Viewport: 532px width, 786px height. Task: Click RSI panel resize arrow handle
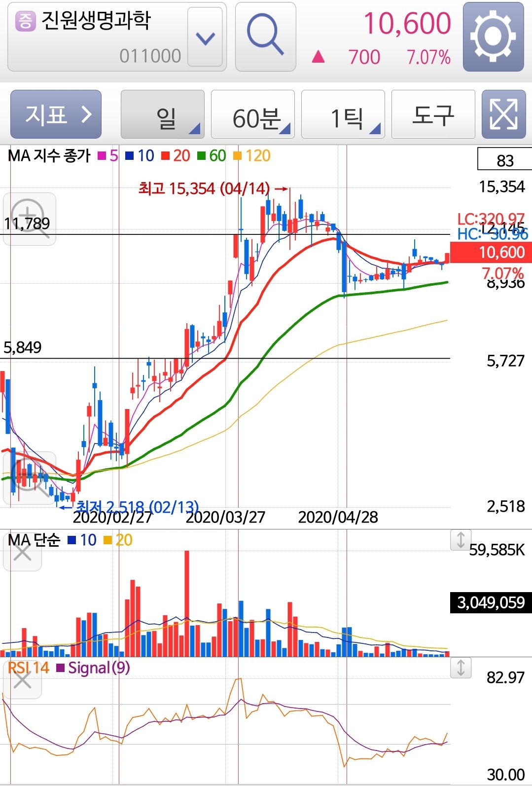pos(461,668)
